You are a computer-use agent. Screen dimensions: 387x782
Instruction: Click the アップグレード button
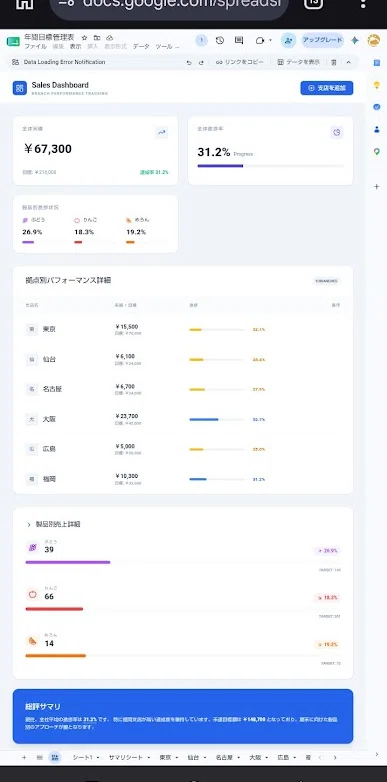click(x=322, y=40)
